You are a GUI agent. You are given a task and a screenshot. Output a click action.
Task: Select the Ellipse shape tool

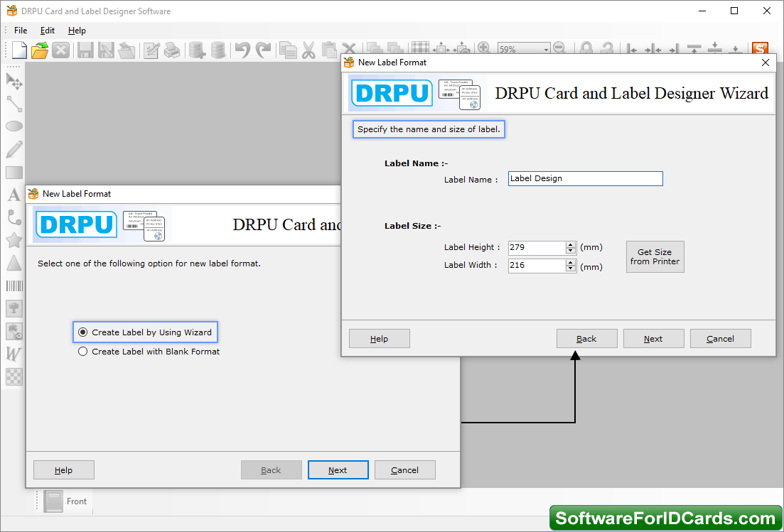14,126
